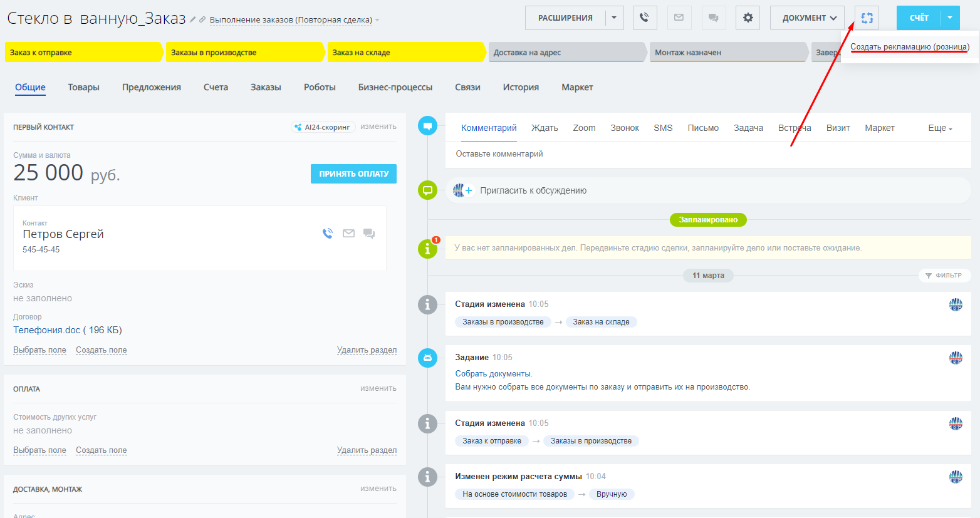Open settings gear in the deal header
Image resolution: width=980 pixels, height=518 pixels.
pyautogui.click(x=748, y=18)
